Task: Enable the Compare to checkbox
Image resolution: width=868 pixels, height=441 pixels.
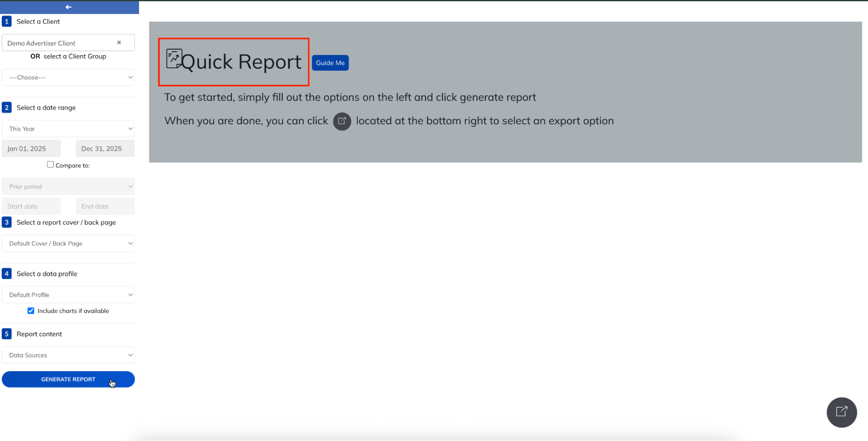Action: pyautogui.click(x=50, y=164)
